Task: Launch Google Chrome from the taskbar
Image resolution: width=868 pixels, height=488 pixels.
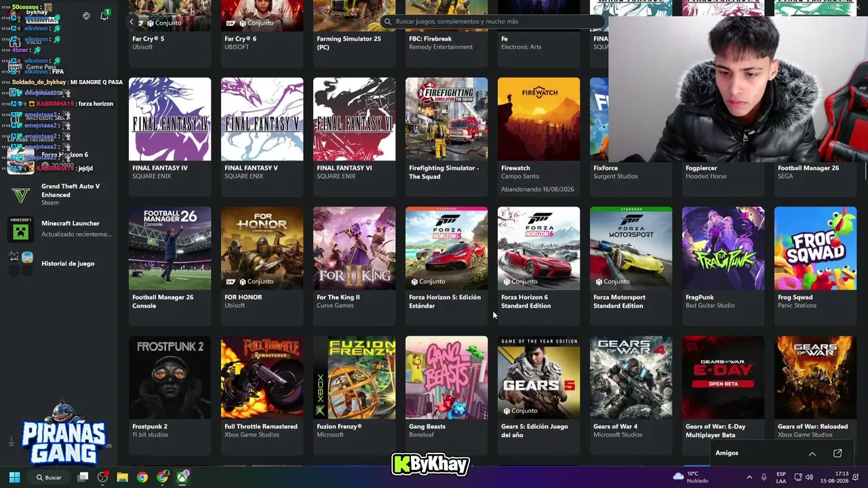Action: pos(142,477)
